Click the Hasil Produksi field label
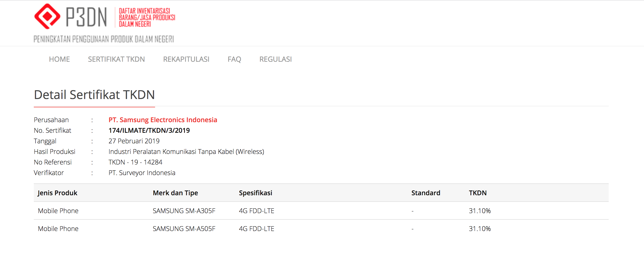Image resolution: width=644 pixels, height=260 pixels. coord(54,152)
